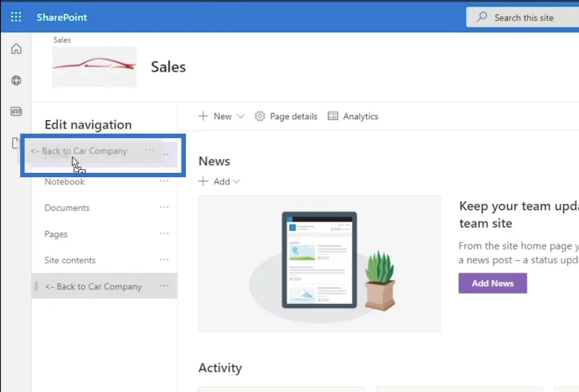This screenshot has height=392, width=579.
Task: Open the New dropdown in command bar
Action: tap(221, 116)
